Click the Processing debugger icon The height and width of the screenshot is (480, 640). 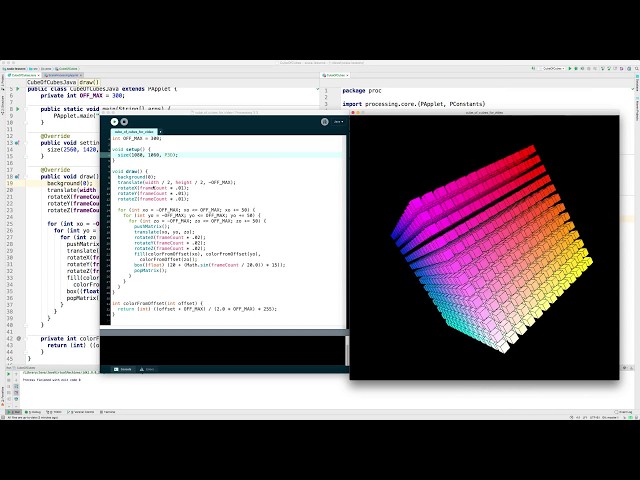pos(324,122)
